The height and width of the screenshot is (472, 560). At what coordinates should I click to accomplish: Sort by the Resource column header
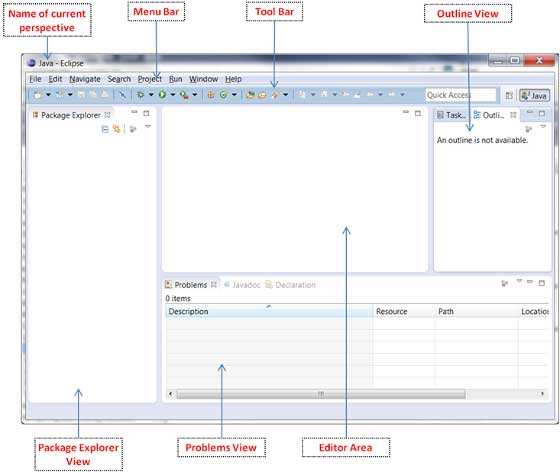(x=404, y=311)
